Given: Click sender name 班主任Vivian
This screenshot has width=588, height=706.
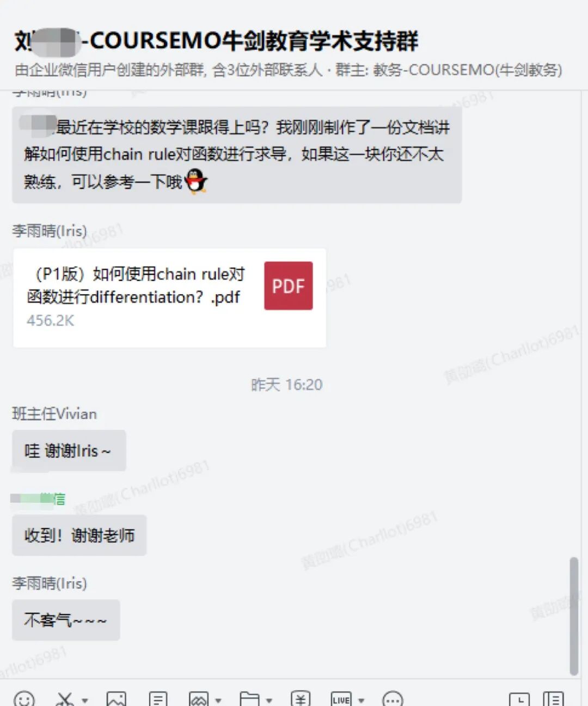Looking at the screenshot, I should click(54, 414).
